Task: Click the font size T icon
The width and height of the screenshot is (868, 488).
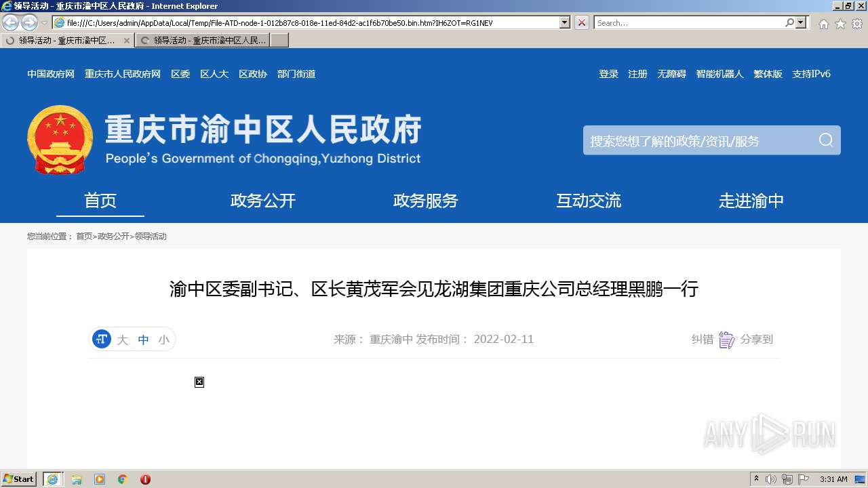Action: [102, 339]
